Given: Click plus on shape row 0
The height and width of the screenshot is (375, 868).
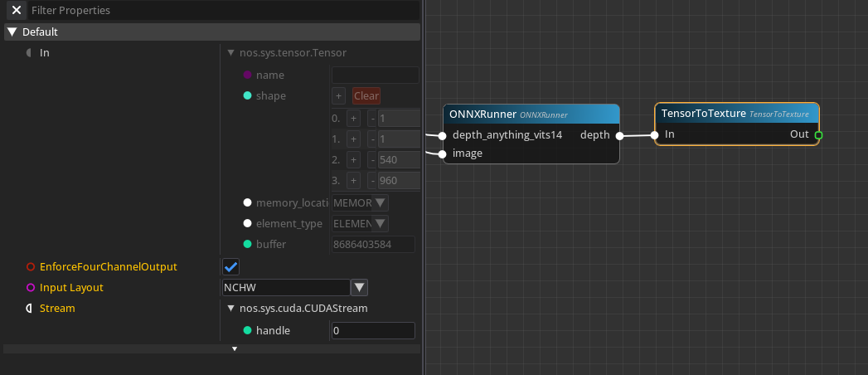Looking at the screenshot, I should pos(354,119).
